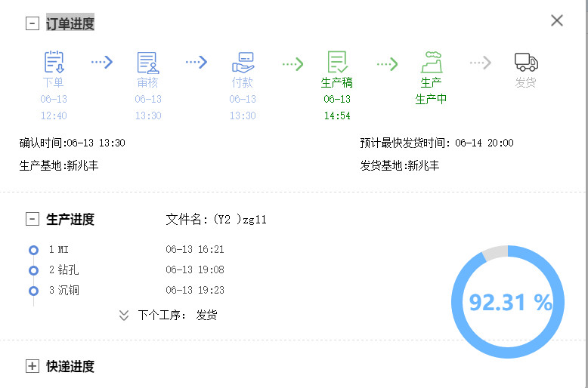Click the 生产中 status label
Viewport: 588px width, 388px height.
click(432, 99)
